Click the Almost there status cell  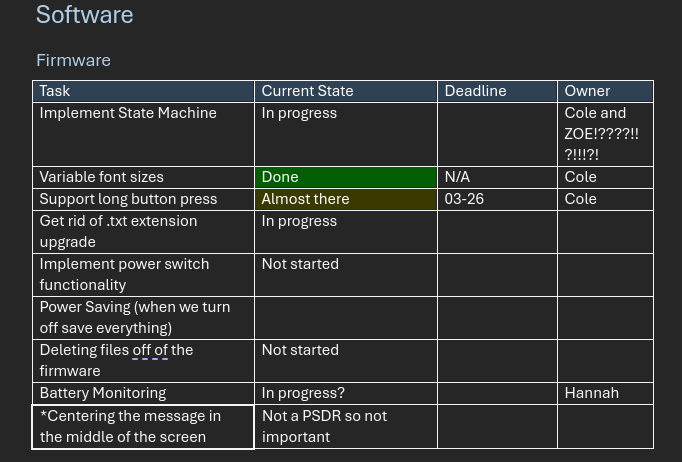tap(345, 199)
